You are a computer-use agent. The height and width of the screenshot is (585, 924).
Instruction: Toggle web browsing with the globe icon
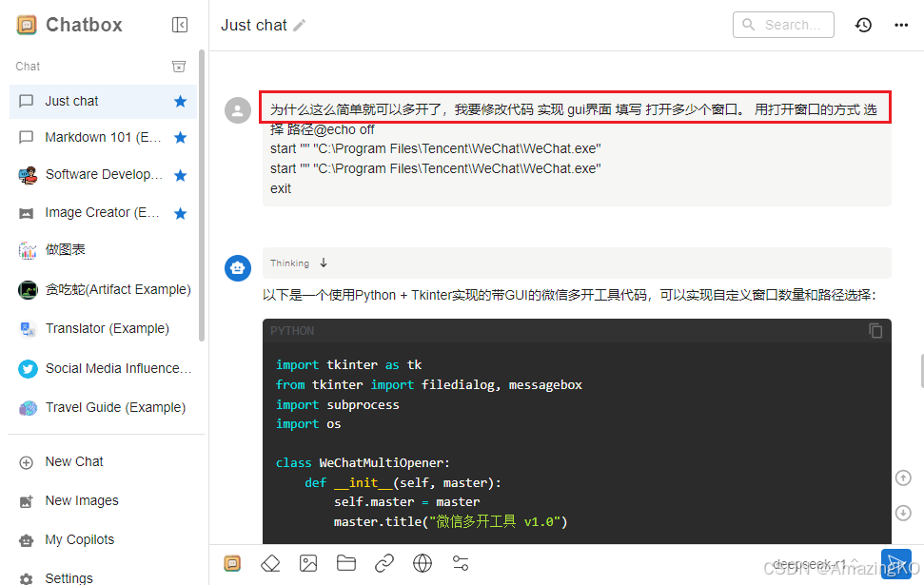click(423, 564)
